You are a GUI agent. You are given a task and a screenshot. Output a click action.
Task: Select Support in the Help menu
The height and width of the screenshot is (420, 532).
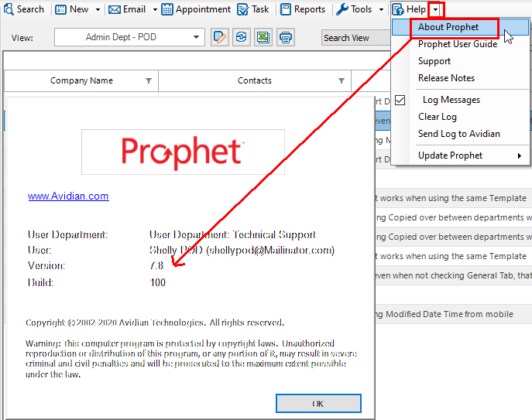tap(434, 61)
